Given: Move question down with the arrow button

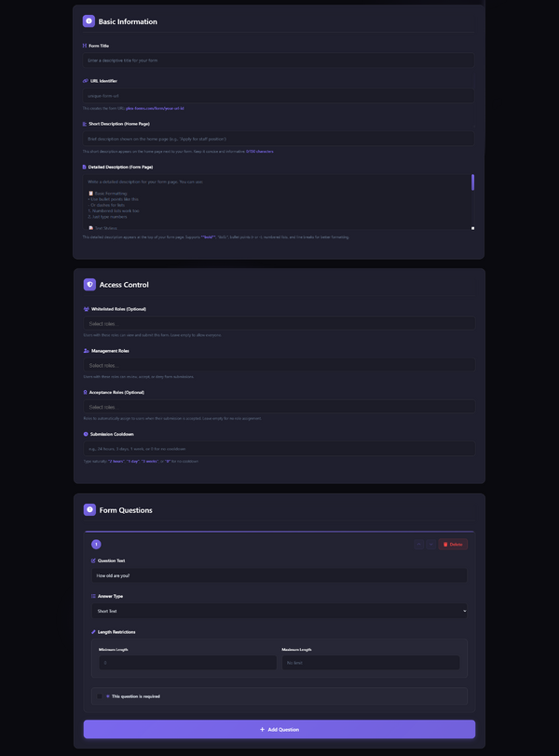Looking at the screenshot, I should coord(430,545).
